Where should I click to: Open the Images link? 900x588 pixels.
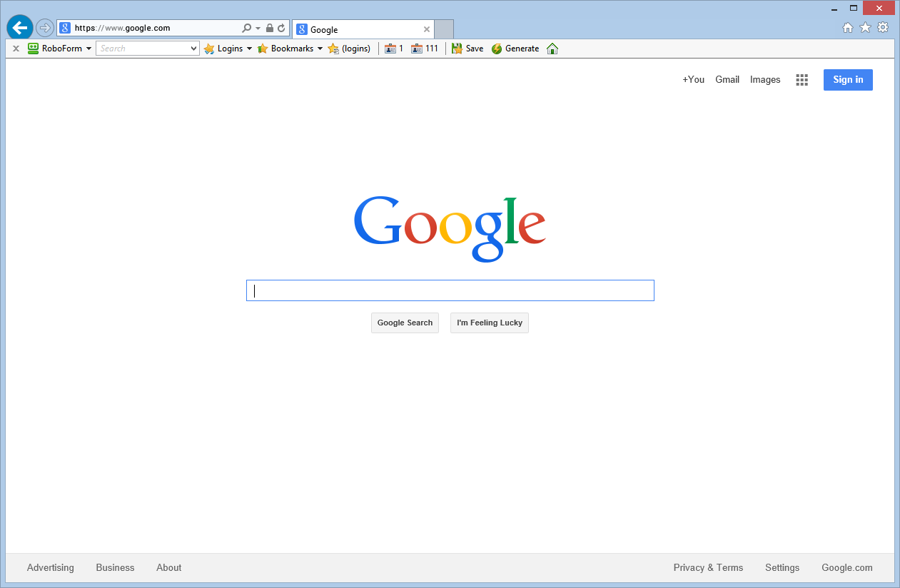point(765,80)
